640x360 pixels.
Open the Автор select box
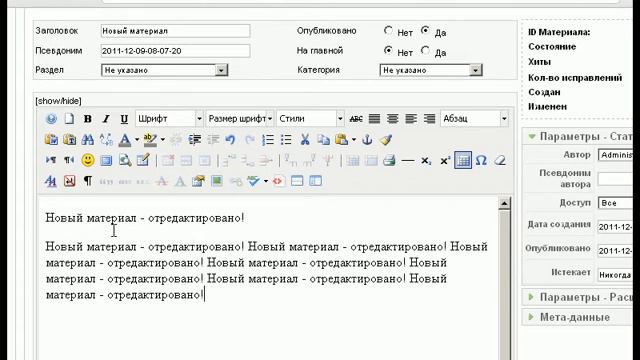point(616,155)
